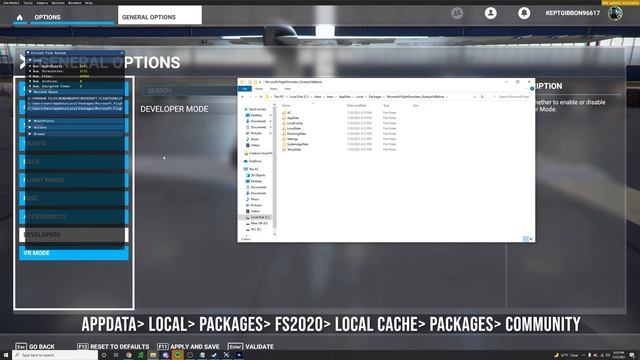The image size is (640, 360).
Task: Open Task View in the taskbar
Action: click(116, 355)
